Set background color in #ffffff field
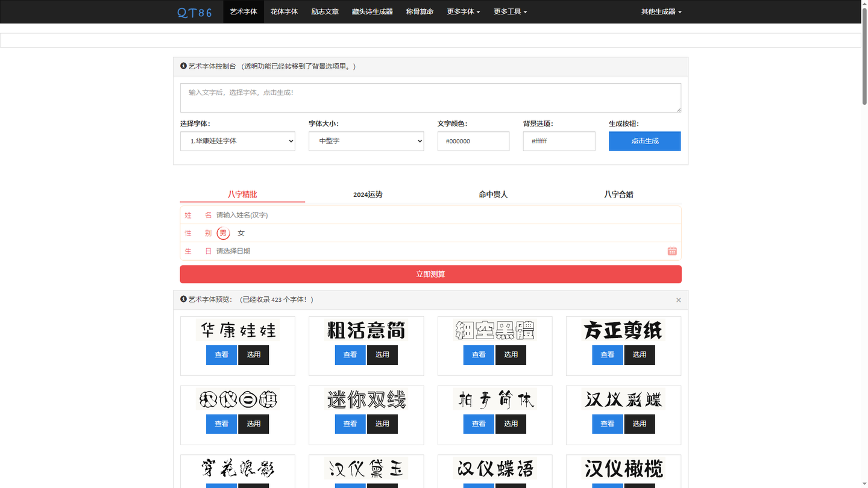 point(559,141)
